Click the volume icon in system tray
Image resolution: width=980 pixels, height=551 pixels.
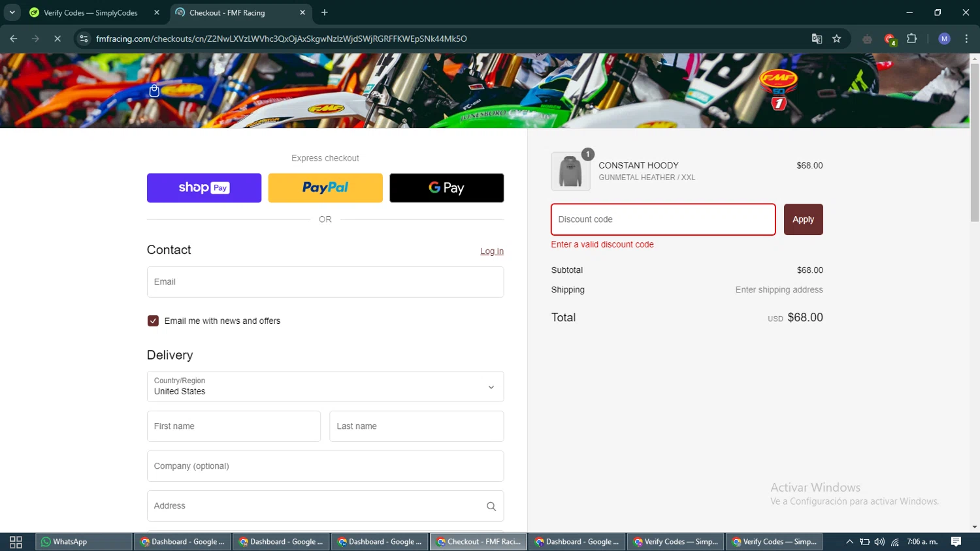[879, 542]
